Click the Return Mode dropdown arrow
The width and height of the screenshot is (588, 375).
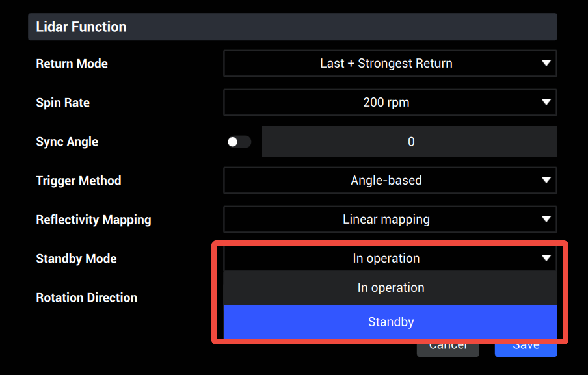pyautogui.click(x=546, y=63)
